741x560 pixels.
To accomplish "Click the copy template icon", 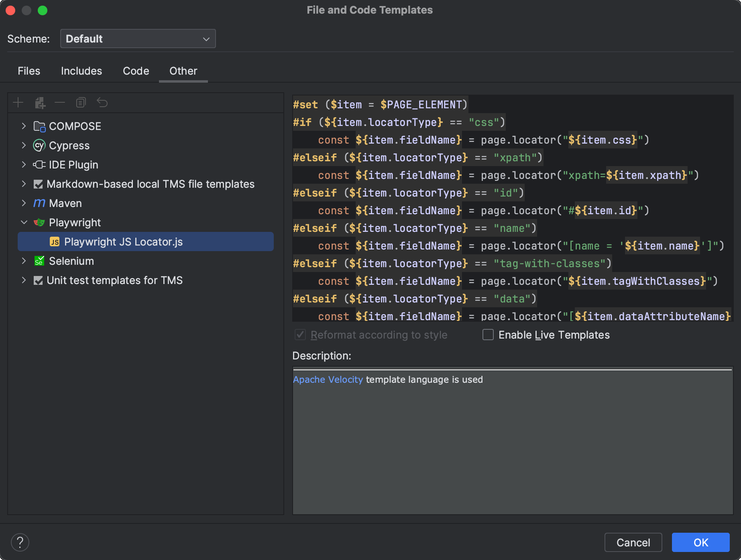I will tap(81, 102).
